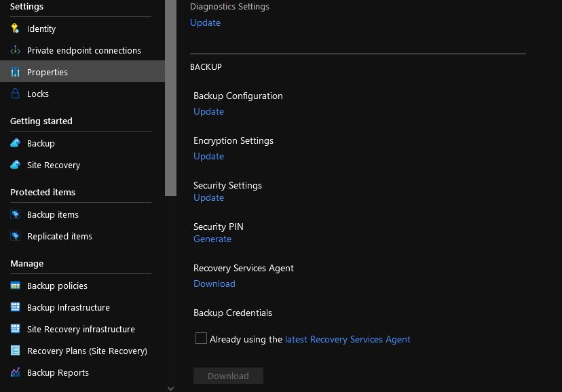Check 'Already using the latest' agent checkbox
The image size is (562, 392).
tap(201, 338)
